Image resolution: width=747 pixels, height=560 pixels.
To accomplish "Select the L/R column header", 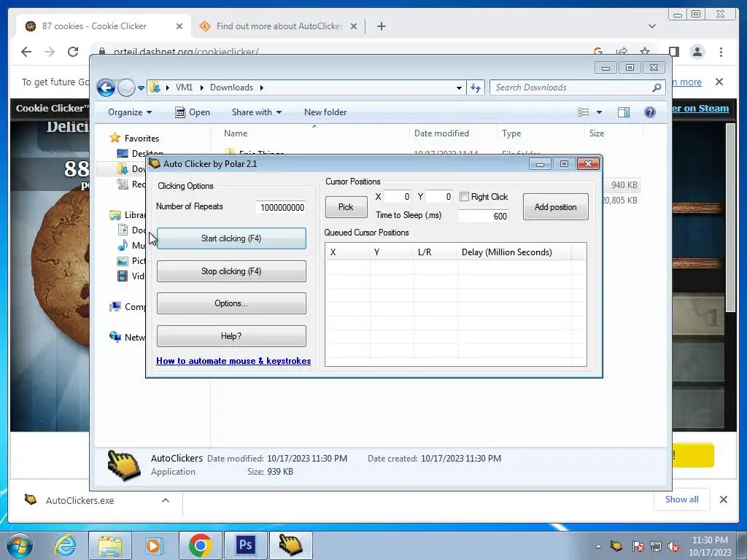I will (x=435, y=252).
